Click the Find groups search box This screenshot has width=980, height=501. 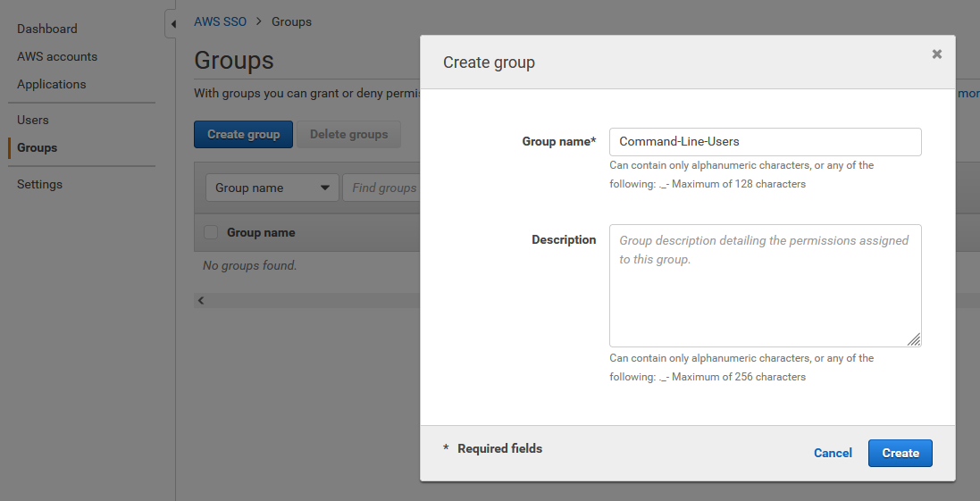coord(381,188)
